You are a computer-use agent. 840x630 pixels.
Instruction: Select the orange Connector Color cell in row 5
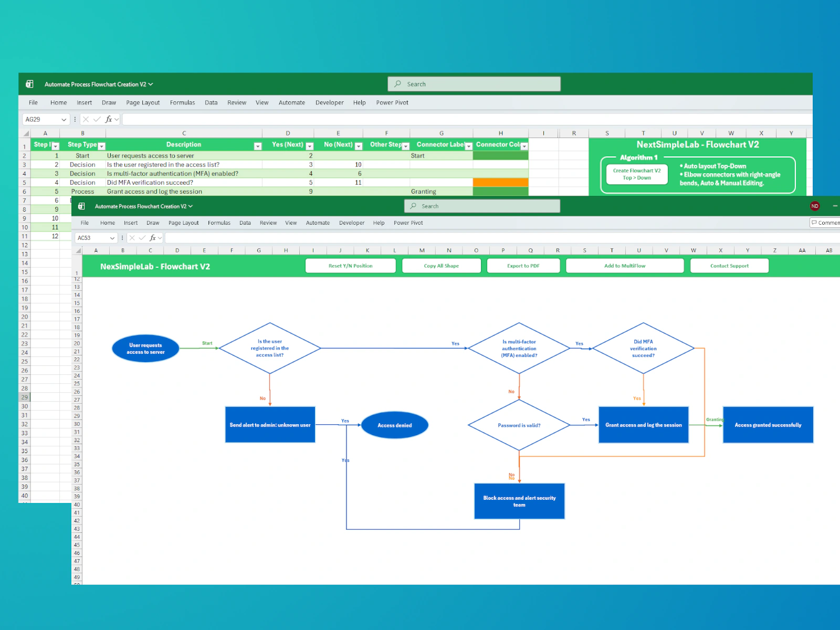[500, 183]
